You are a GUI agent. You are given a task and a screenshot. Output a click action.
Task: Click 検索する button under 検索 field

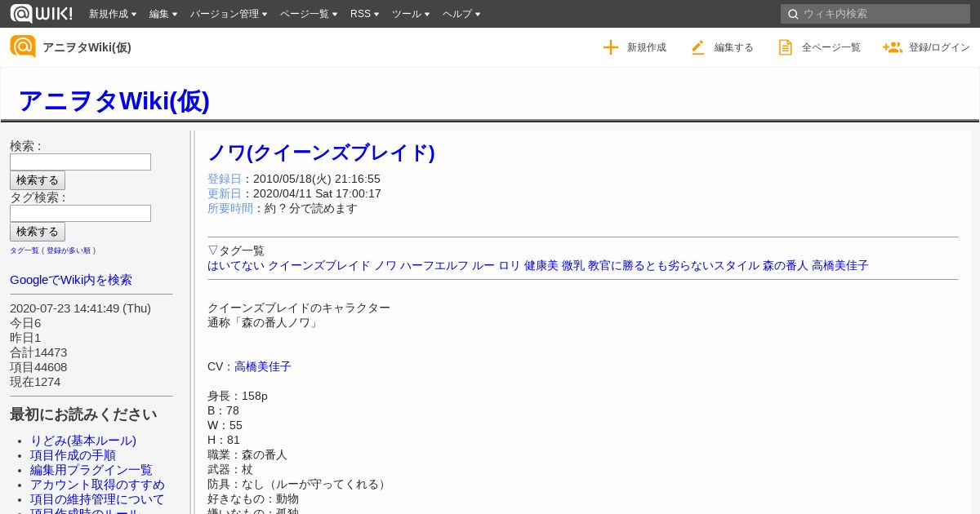pos(38,180)
